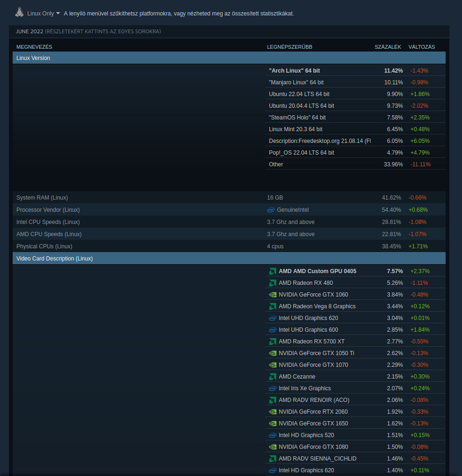Image resolution: width=462 pixels, height=476 pixels.
Task: Click the Linux penguin icon
Action: coord(19,12)
